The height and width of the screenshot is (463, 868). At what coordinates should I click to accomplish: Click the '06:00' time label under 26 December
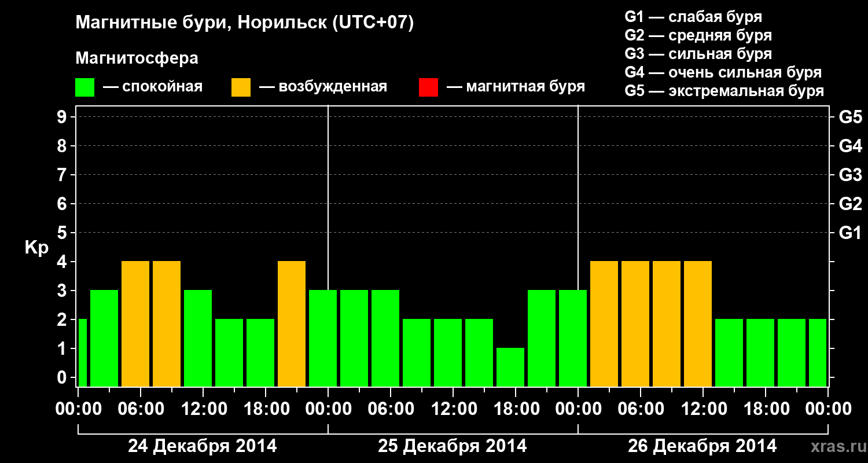click(641, 409)
